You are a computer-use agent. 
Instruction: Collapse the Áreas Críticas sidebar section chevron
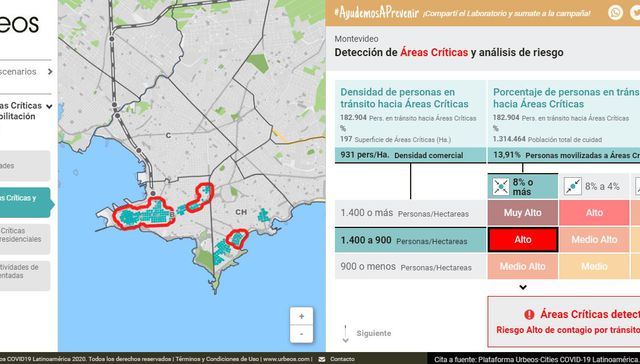pos(49,107)
